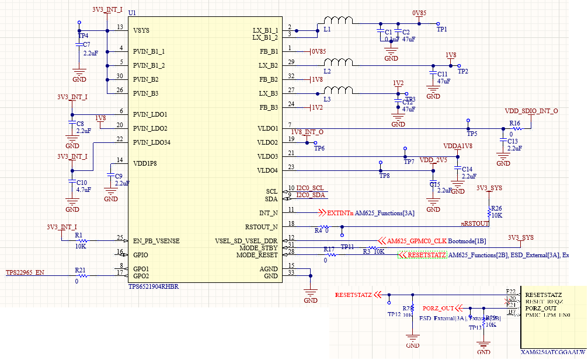
Task: Click test point TP8
Action: click(x=381, y=163)
